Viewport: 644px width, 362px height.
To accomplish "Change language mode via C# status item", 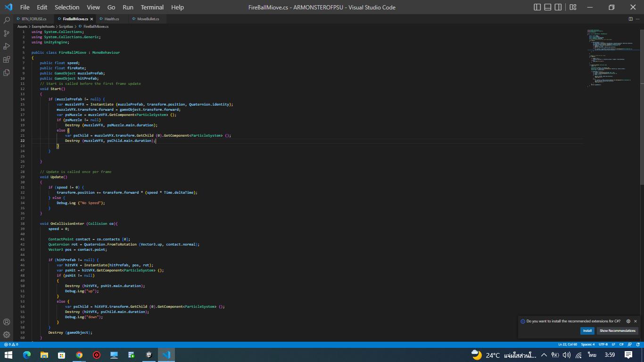I will click(621, 345).
